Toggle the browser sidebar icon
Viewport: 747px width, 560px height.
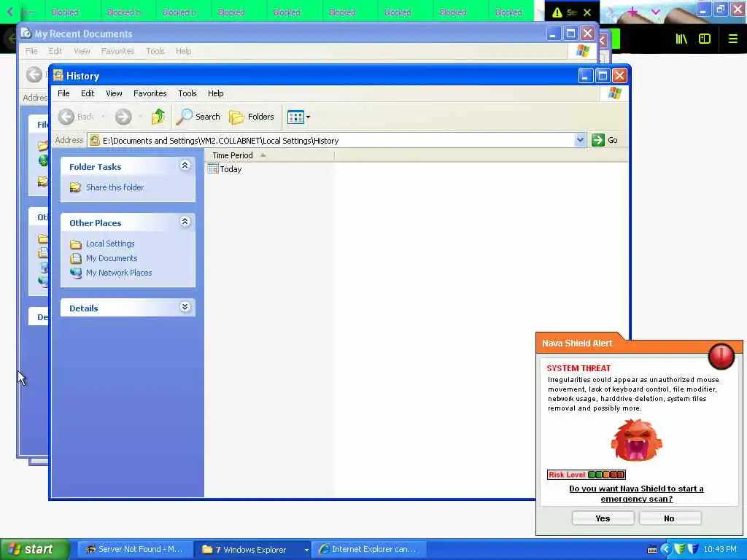(705, 39)
